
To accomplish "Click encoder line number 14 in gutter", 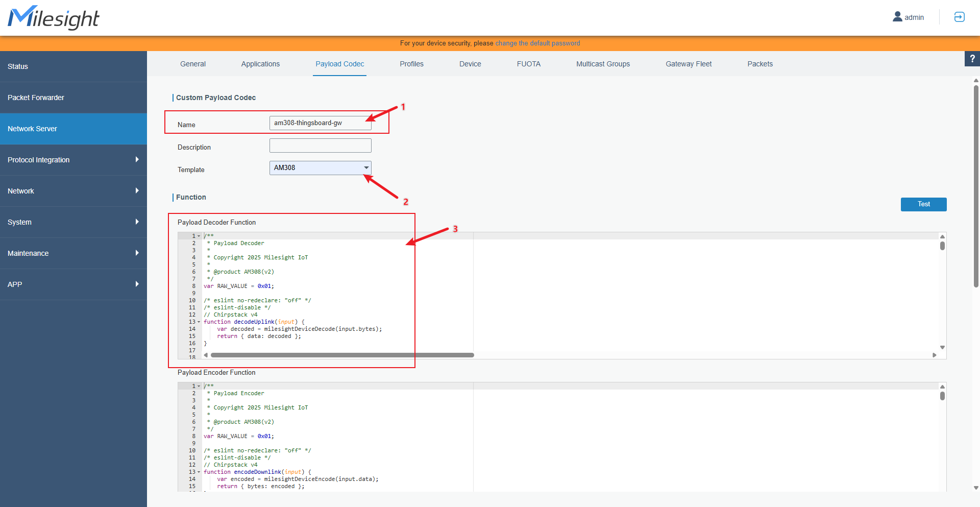I will click(192, 479).
